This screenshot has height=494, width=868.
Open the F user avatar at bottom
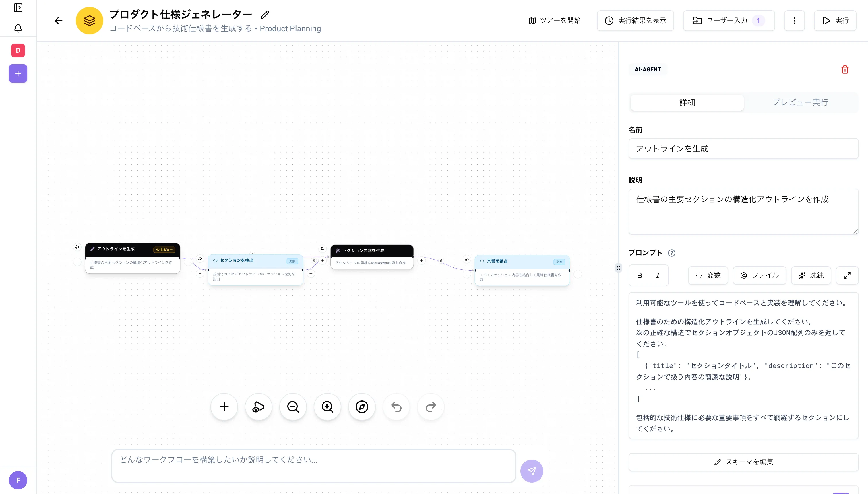coord(18,480)
